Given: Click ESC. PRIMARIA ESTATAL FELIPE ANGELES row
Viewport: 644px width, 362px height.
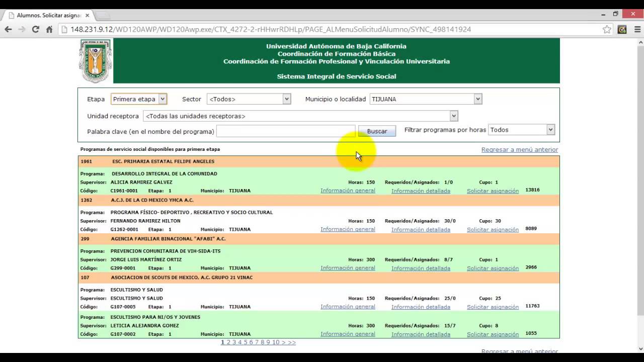Looking at the screenshot, I should pyautogui.click(x=318, y=161).
